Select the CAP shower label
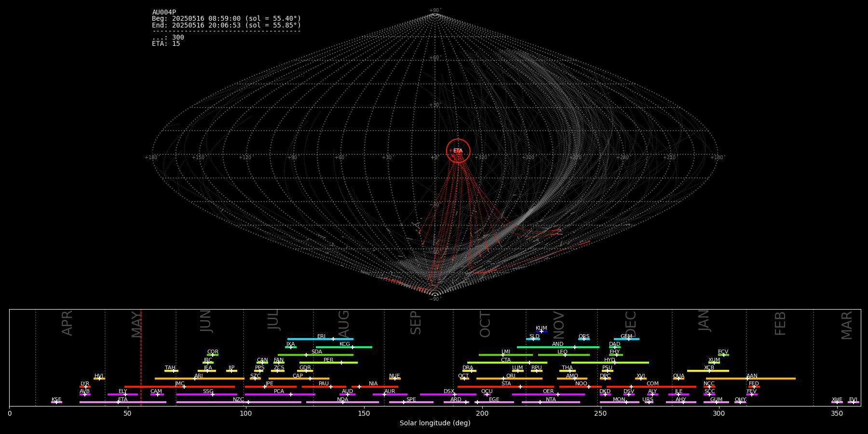 pyautogui.click(x=298, y=376)
